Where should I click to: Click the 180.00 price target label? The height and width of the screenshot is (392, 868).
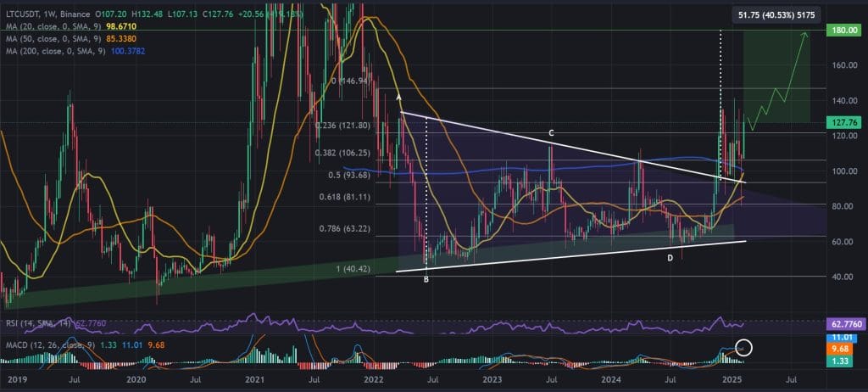click(842, 30)
